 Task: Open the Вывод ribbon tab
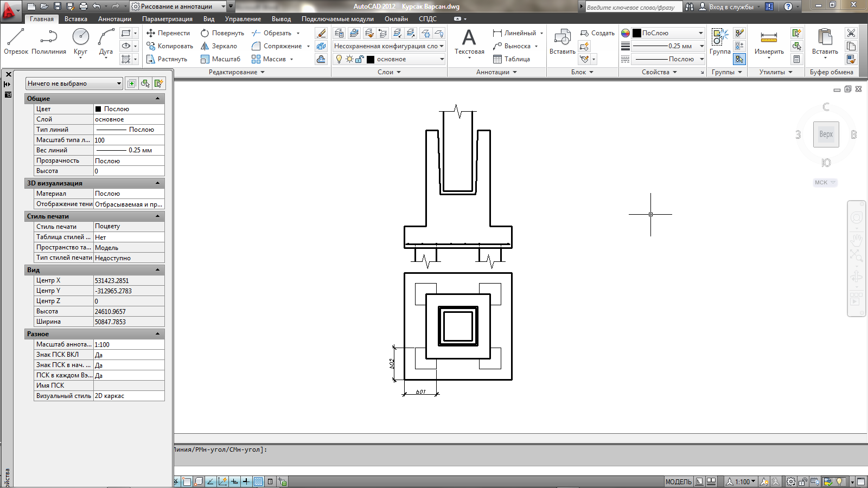coord(281,19)
